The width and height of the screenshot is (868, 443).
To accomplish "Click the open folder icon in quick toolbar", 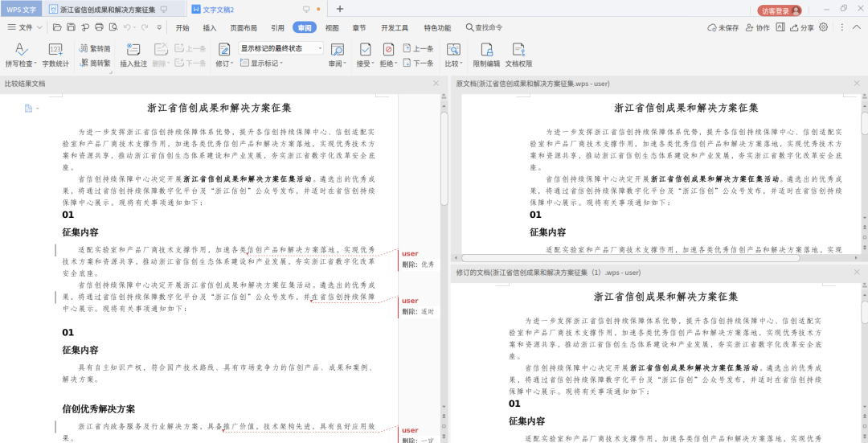I will click(x=57, y=27).
